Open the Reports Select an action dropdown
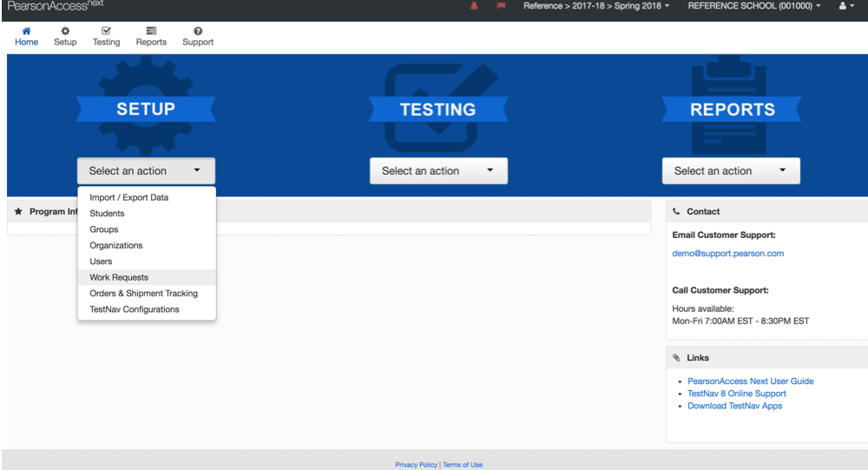This screenshot has height=470, width=868. 731,170
